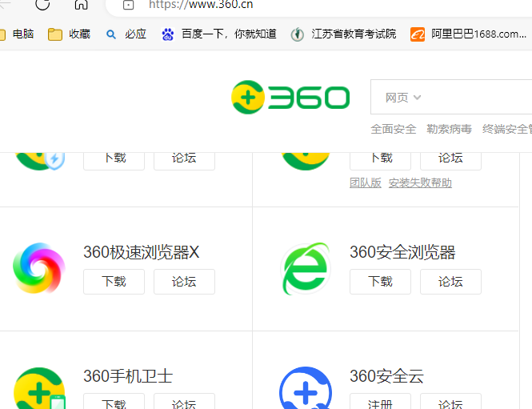This screenshot has width=532, height=409.
Task: Open the 电脑 bookmarks folder
Action: coord(17,34)
